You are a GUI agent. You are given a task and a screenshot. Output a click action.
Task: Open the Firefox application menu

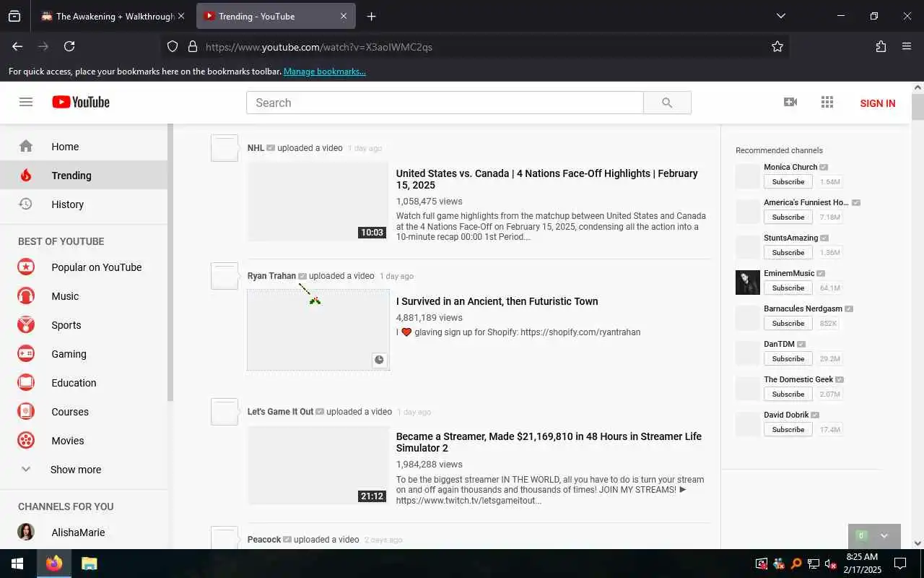coord(907,46)
